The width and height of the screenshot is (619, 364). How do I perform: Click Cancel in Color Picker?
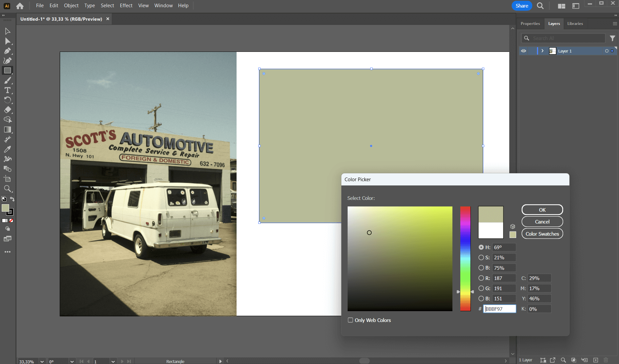[x=542, y=222]
